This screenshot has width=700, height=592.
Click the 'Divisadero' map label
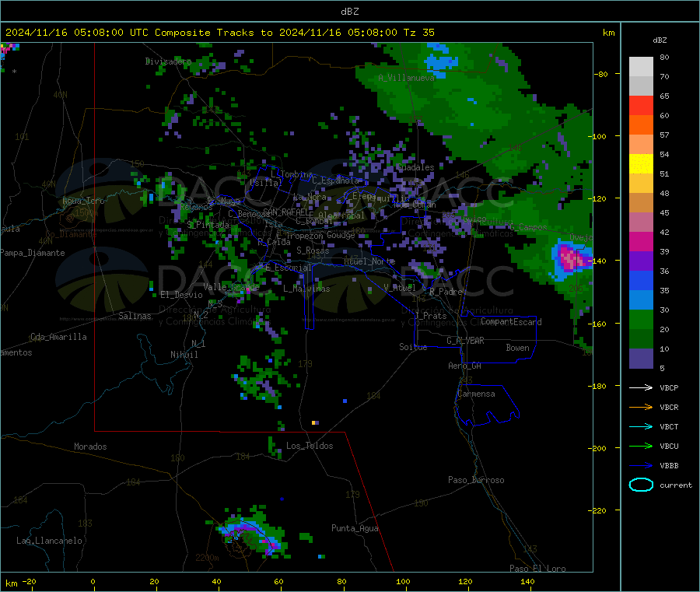168,61
